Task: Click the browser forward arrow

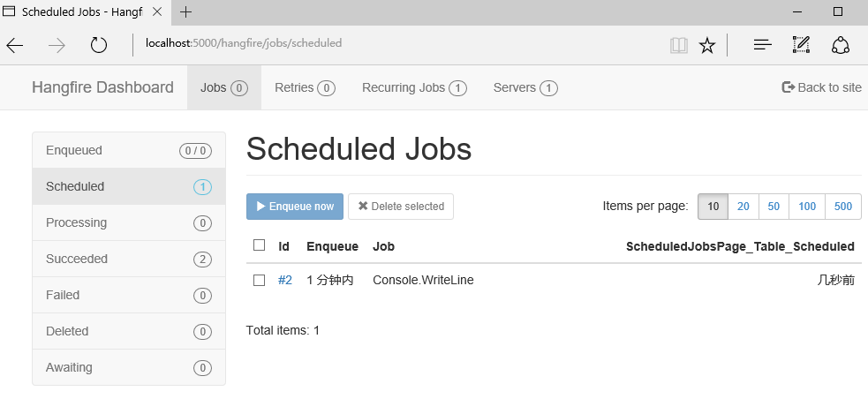Action: 57,45
